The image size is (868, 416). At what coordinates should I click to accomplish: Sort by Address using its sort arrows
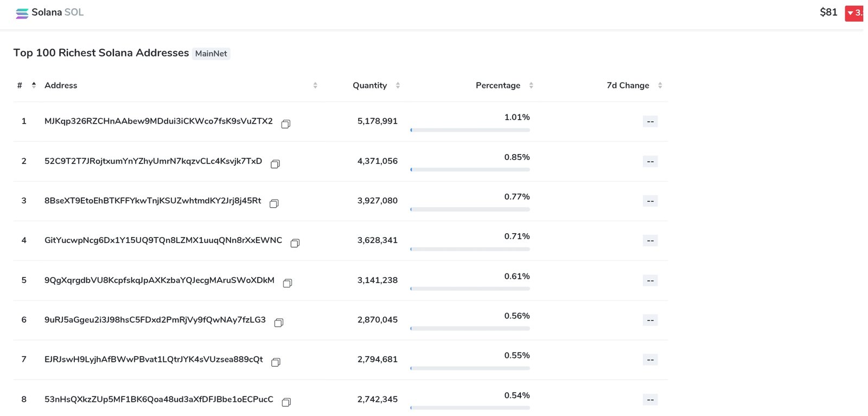tap(315, 86)
